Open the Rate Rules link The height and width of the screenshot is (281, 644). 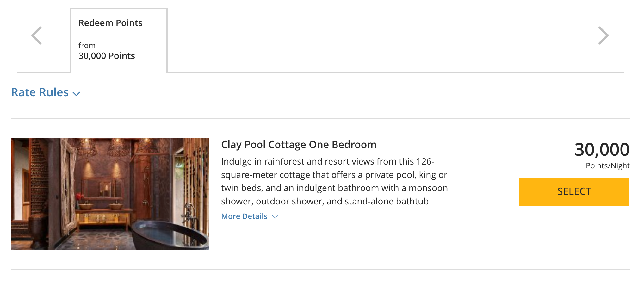click(40, 92)
